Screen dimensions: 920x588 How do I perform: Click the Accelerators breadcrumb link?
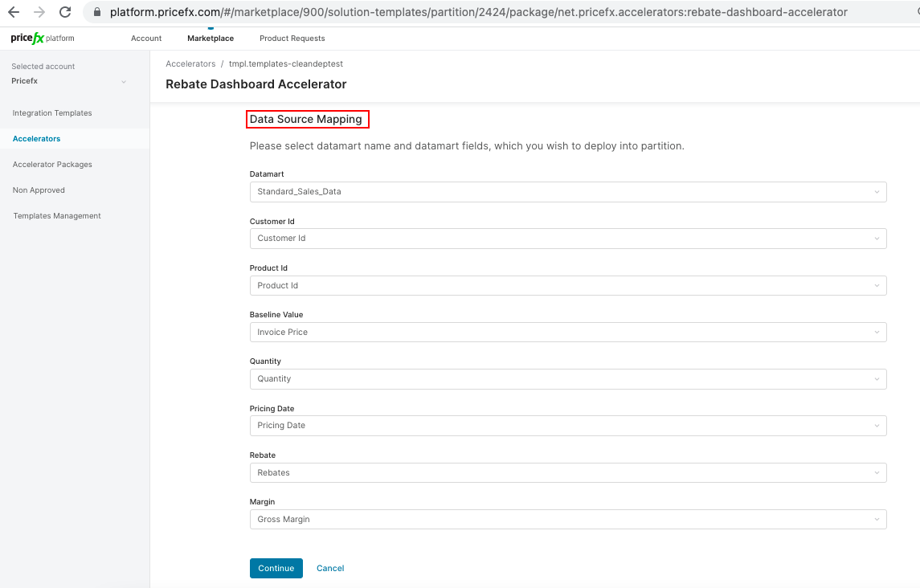(190, 63)
